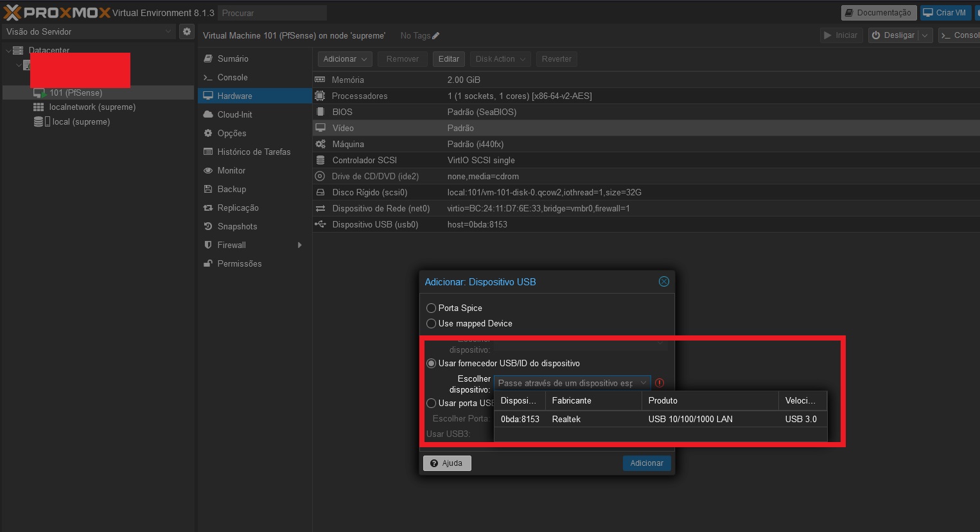Edit tags with the pencil icon
Viewport: 980px width, 532px height.
(436, 36)
